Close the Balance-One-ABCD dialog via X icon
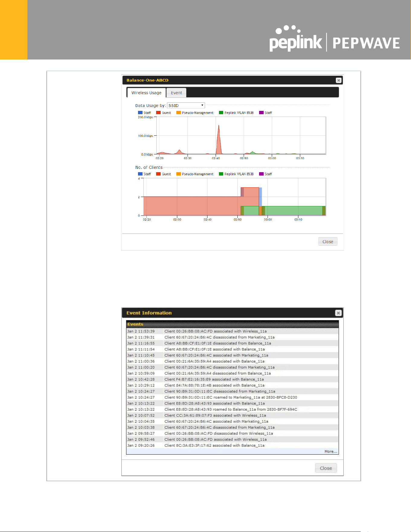411x532 pixels. click(339, 80)
